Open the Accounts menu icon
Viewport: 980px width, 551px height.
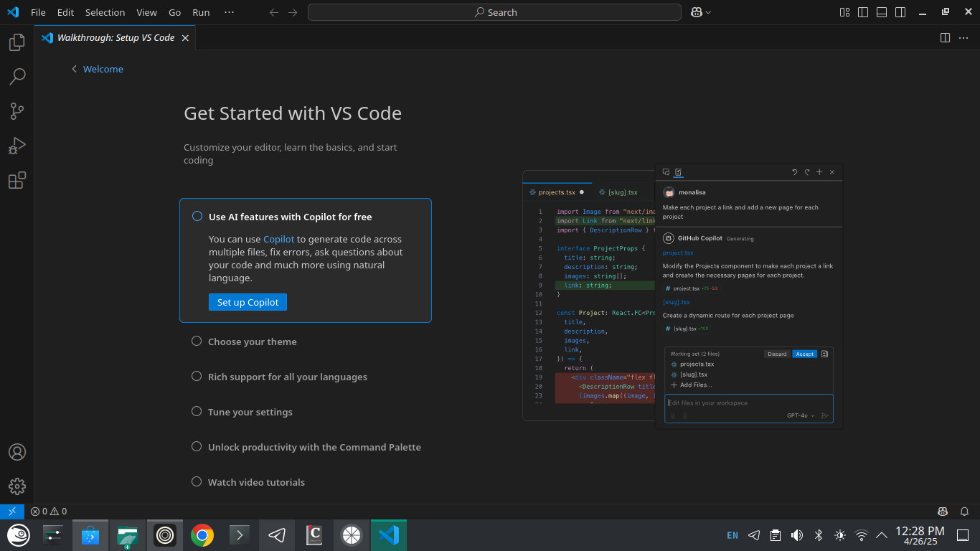[17, 452]
